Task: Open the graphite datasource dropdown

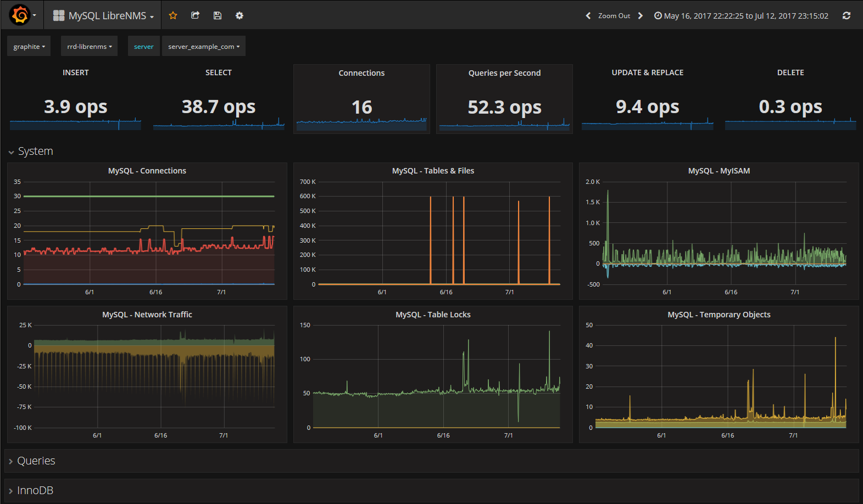Action: [x=29, y=47]
